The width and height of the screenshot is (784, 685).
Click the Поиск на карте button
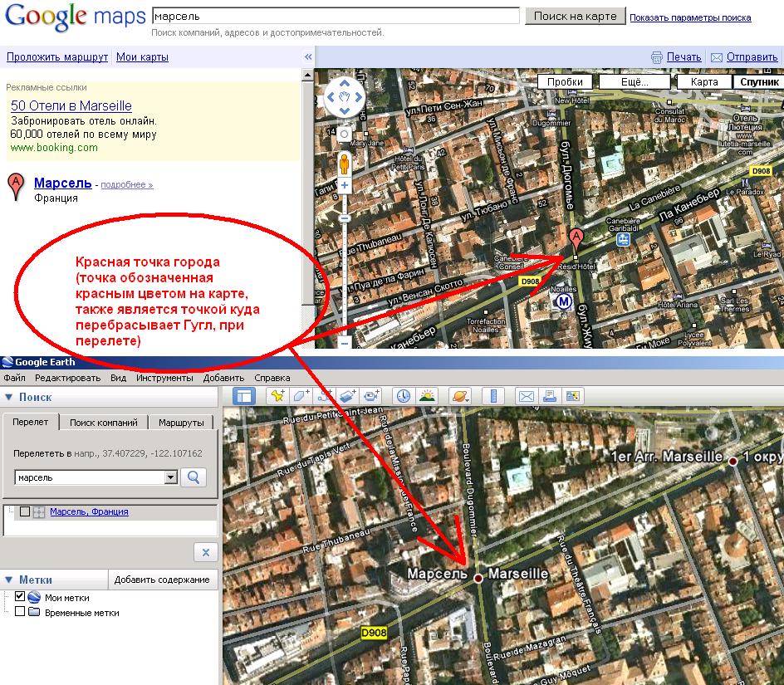575,16
